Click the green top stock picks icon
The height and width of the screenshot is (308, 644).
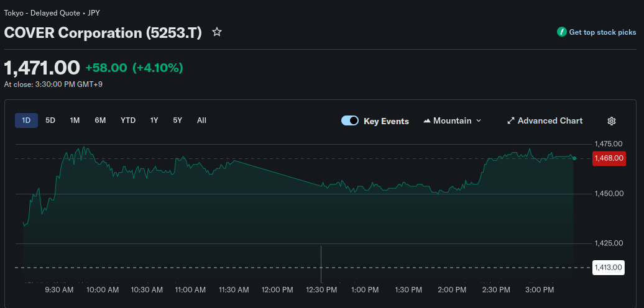(561, 32)
